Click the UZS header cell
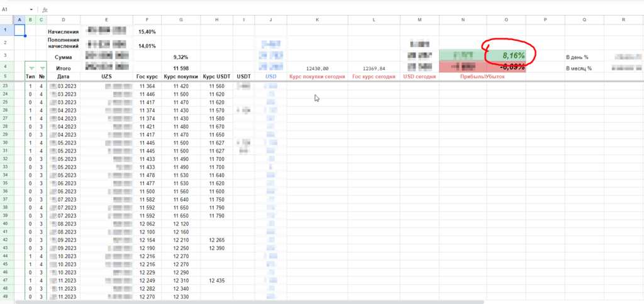Image resolution: width=644 pixels, height=304 pixels. (107, 77)
